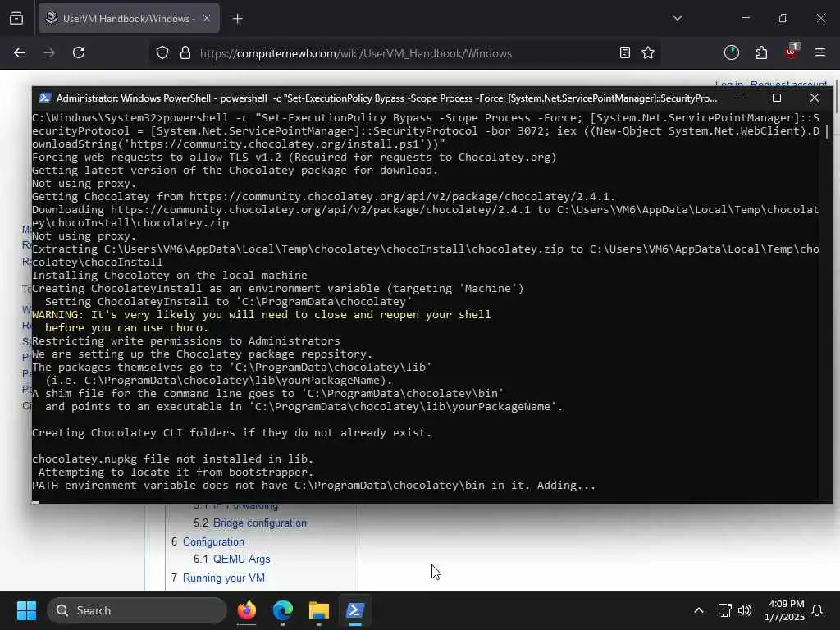Viewport: 840px width, 630px height.
Task: Maximize the PowerShell window
Action: pos(777,98)
